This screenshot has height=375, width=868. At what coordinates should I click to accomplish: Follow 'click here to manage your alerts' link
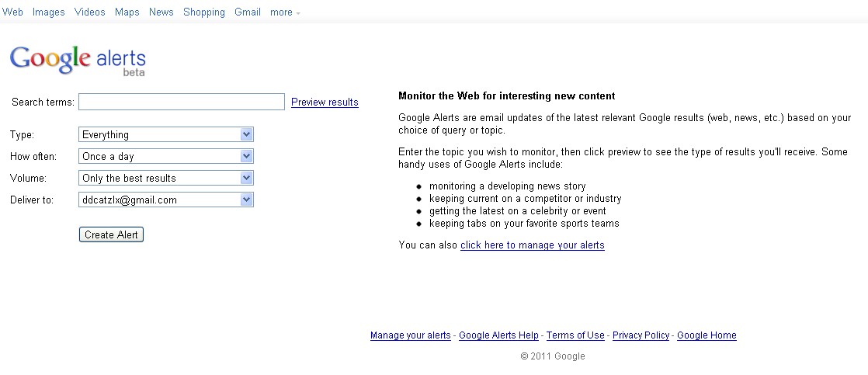533,245
